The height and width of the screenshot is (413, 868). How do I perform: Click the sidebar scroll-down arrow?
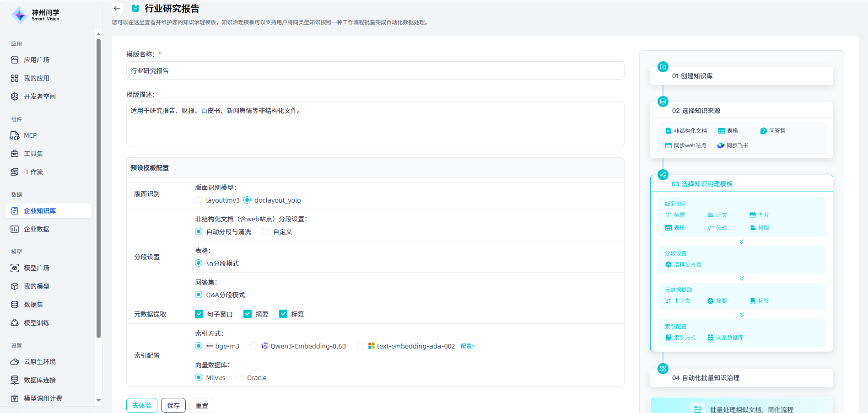98,400
